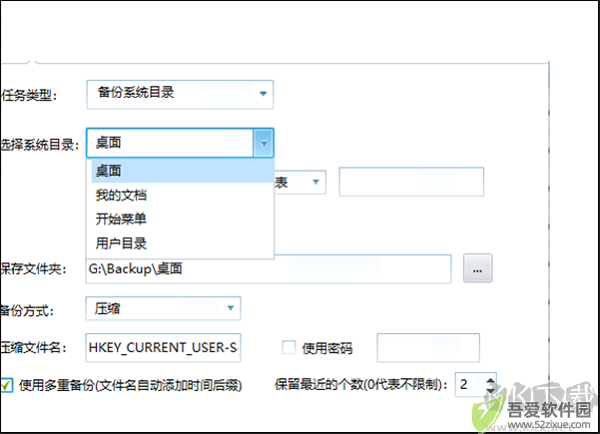Open the partially hidden dropdown ending in 表
This screenshot has width=600, height=434.
tap(300, 182)
